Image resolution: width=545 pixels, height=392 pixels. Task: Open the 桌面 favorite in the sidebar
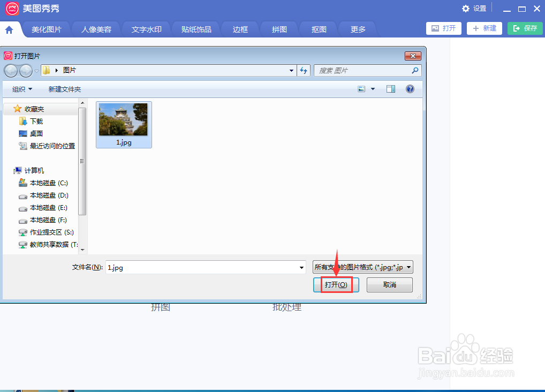pos(36,133)
